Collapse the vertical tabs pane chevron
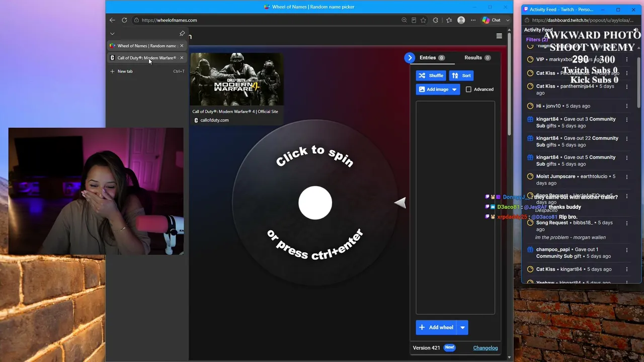The width and height of the screenshot is (644, 362). point(112,34)
